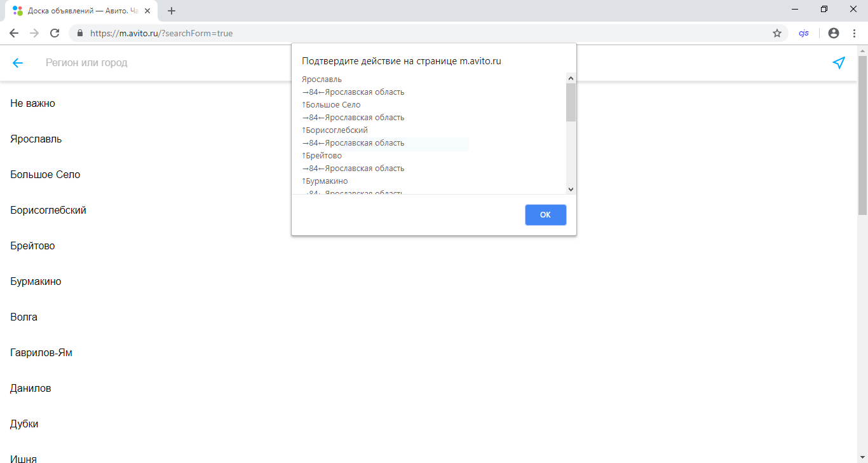Screen dimensions: 868x463
Task: Click the dialog title Подтвердите действие
Action: (402, 61)
